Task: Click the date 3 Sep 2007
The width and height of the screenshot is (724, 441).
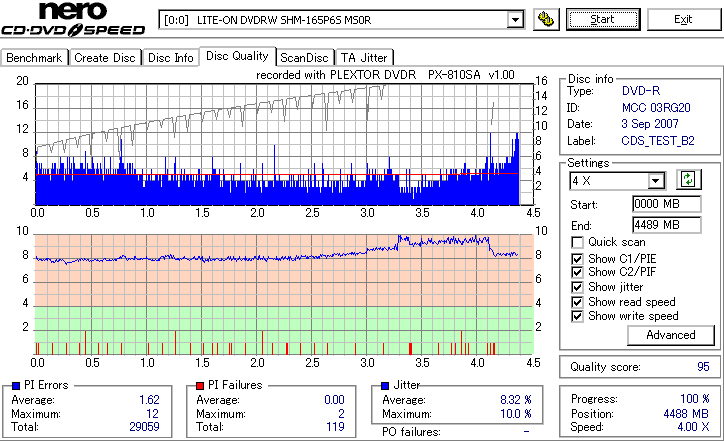Action: 650,124
